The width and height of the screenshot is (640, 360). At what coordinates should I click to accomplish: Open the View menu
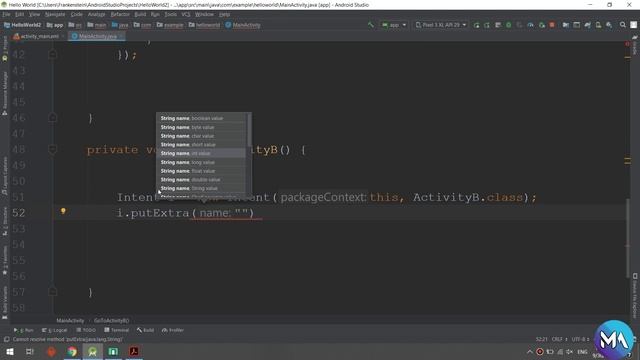(x=34, y=14)
